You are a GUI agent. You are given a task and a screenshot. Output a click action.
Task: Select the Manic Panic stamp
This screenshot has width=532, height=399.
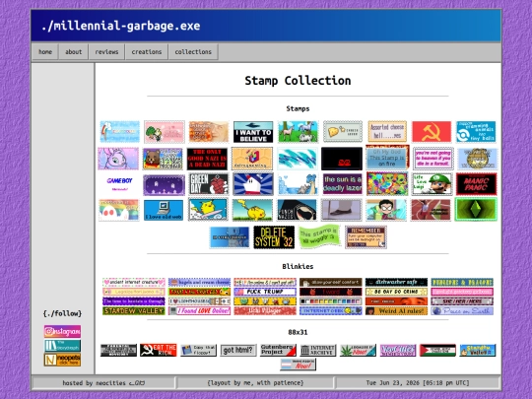point(477,184)
